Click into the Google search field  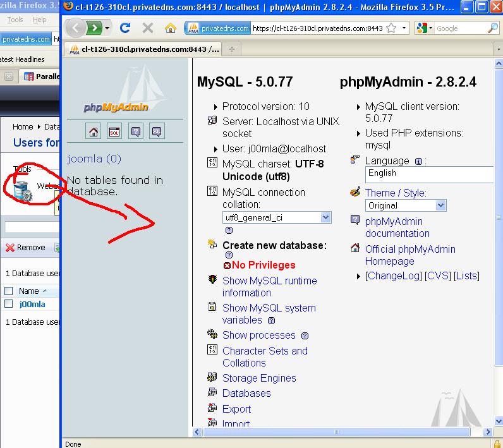click(460, 28)
